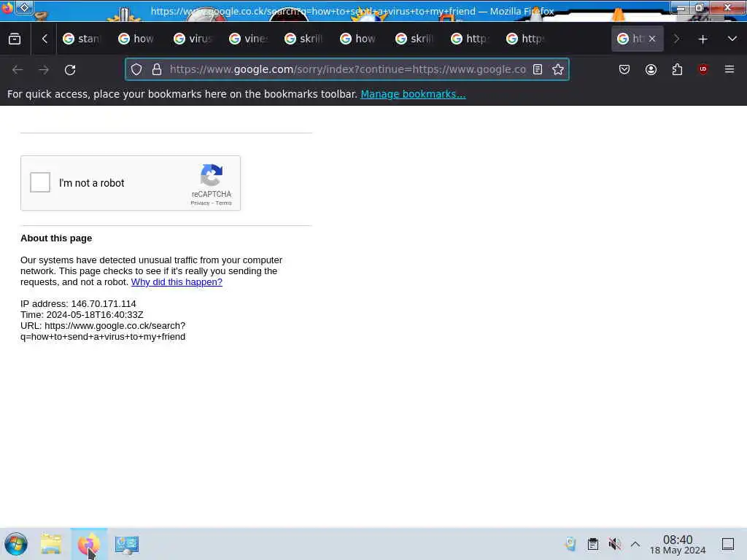Open the extensions puzzle icon
Viewport: 747px width, 560px height.
tap(677, 69)
